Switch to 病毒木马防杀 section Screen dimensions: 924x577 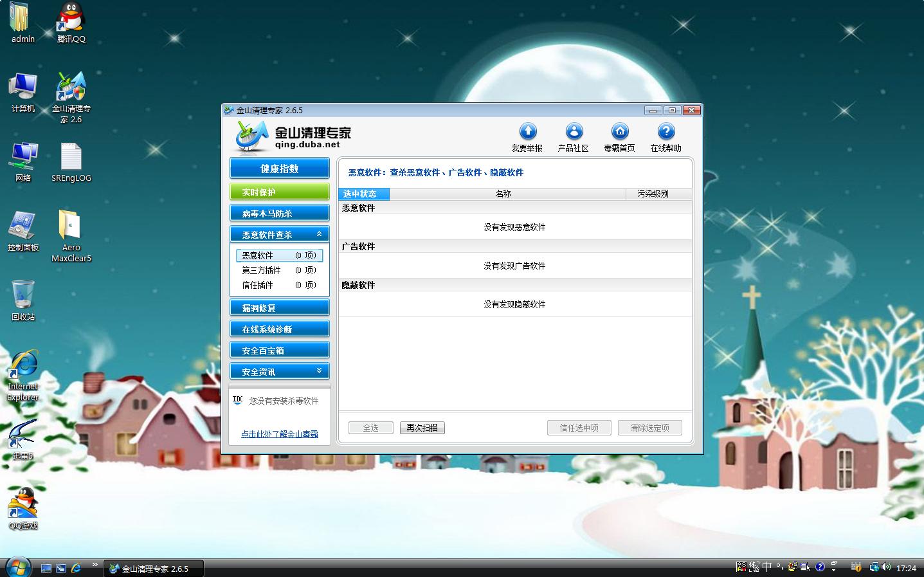[280, 213]
